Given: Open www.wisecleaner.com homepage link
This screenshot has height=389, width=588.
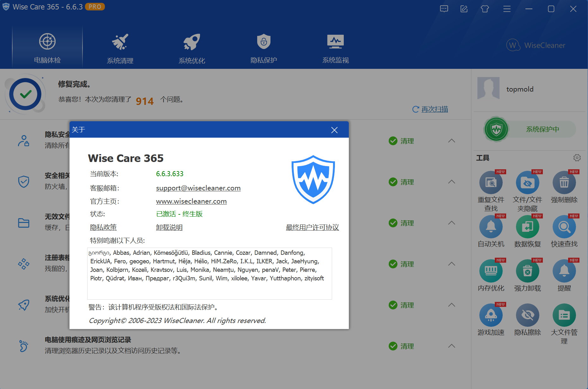Looking at the screenshot, I should [191, 201].
